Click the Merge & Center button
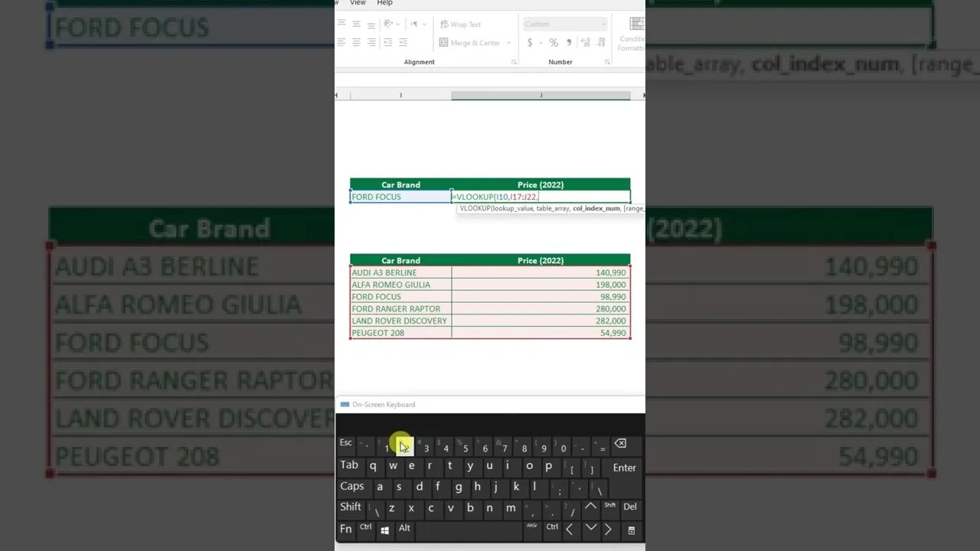Image resolution: width=980 pixels, height=551 pixels. pos(470,43)
